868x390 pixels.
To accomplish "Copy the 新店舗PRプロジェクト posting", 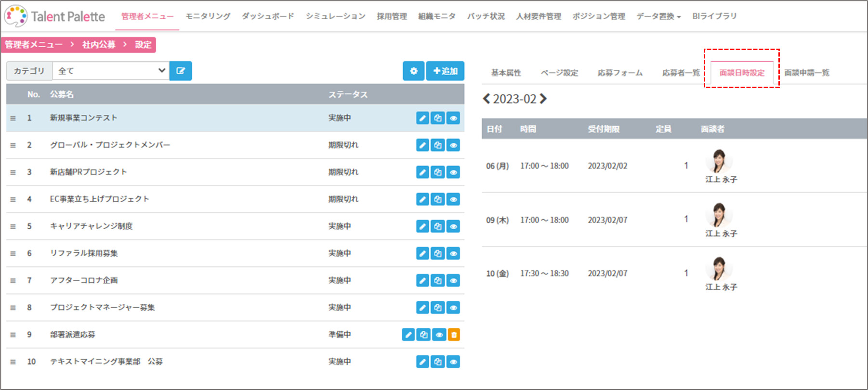I will point(438,172).
